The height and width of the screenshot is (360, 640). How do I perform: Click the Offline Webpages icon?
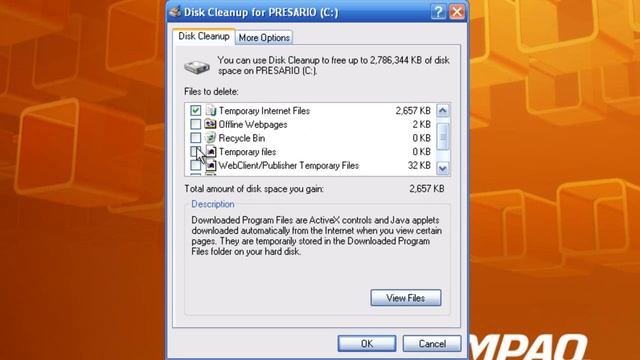point(211,124)
